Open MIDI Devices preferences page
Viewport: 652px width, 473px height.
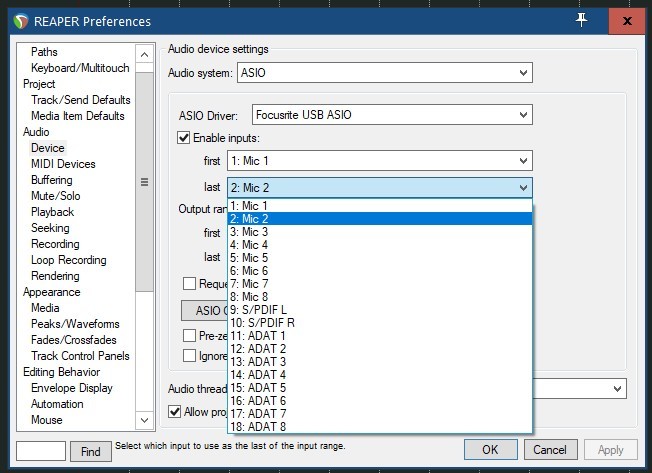click(63, 164)
